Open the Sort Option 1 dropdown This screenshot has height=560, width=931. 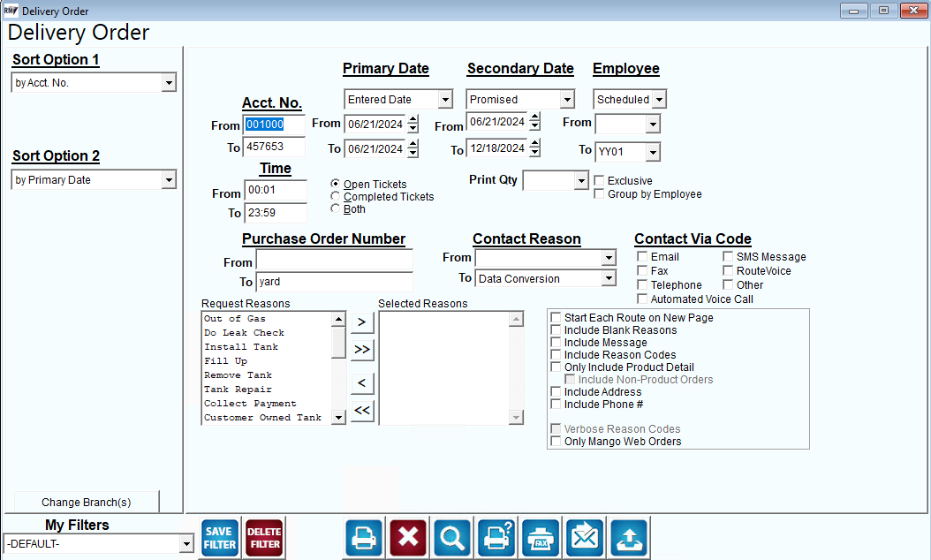click(169, 82)
